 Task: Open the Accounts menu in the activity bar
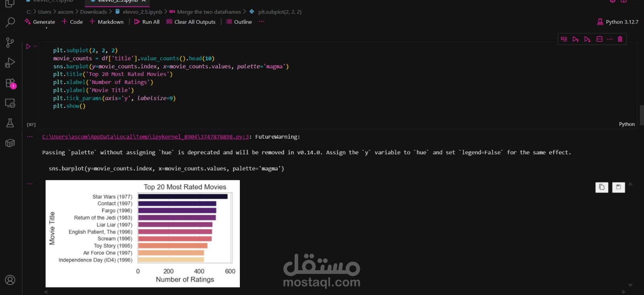[x=10, y=280]
